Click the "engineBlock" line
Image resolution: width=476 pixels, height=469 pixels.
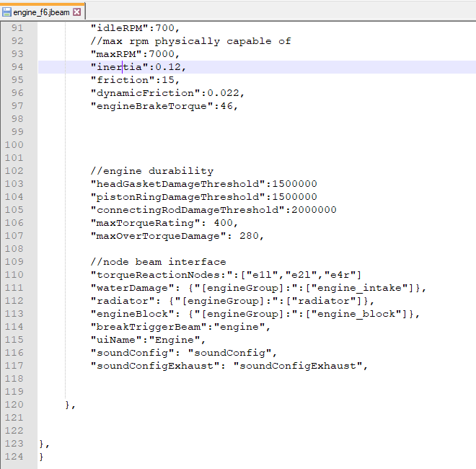255,314
